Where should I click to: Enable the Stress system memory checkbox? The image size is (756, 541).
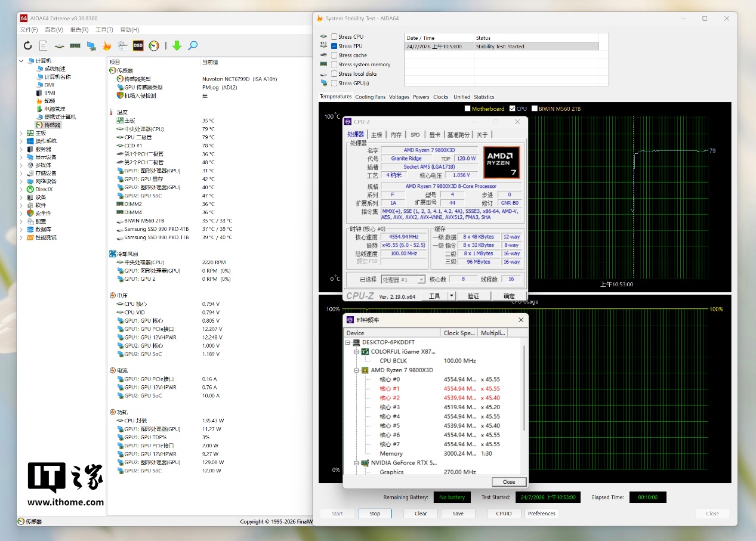point(334,64)
